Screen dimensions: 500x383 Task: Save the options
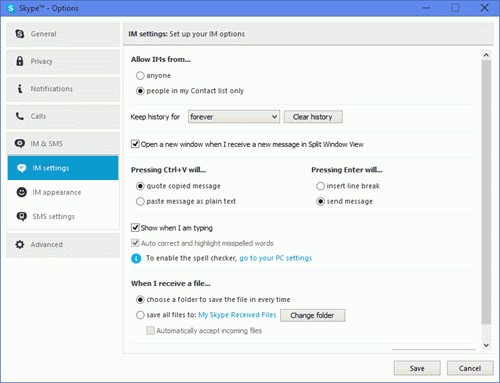tap(417, 368)
